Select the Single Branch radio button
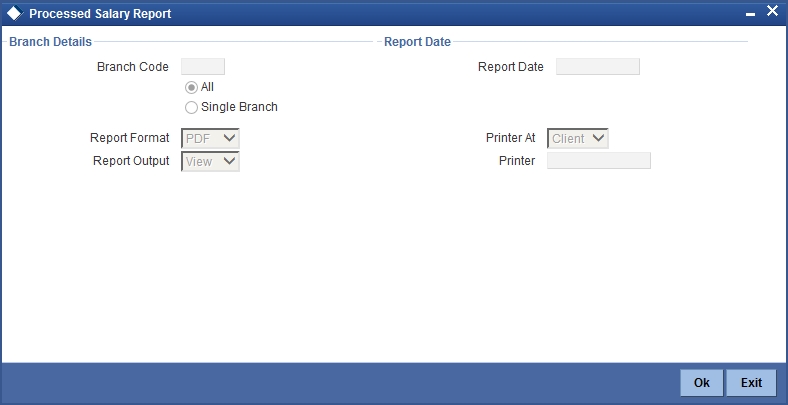This screenshot has height=405, width=788. tap(191, 108)
